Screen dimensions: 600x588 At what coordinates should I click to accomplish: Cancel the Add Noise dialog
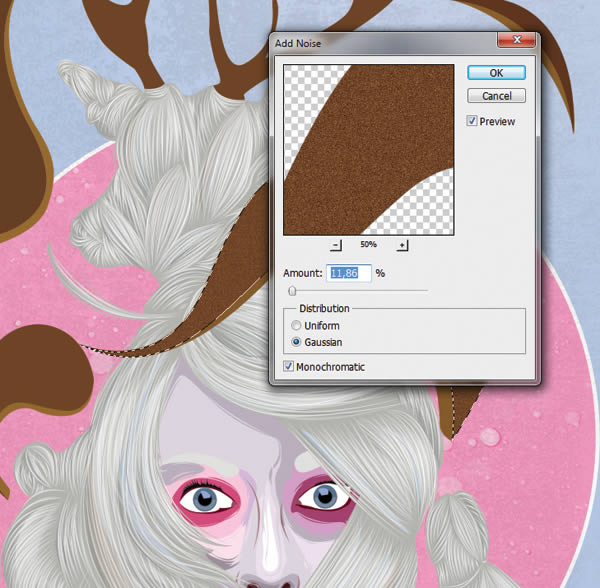[496, 96]
